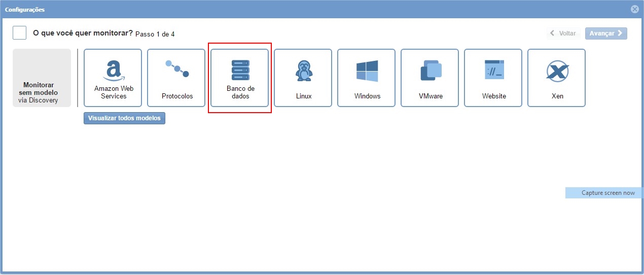
Task: Pick the Banco de dados server icon
Action: pyautogui.click(x=240, y=70)
